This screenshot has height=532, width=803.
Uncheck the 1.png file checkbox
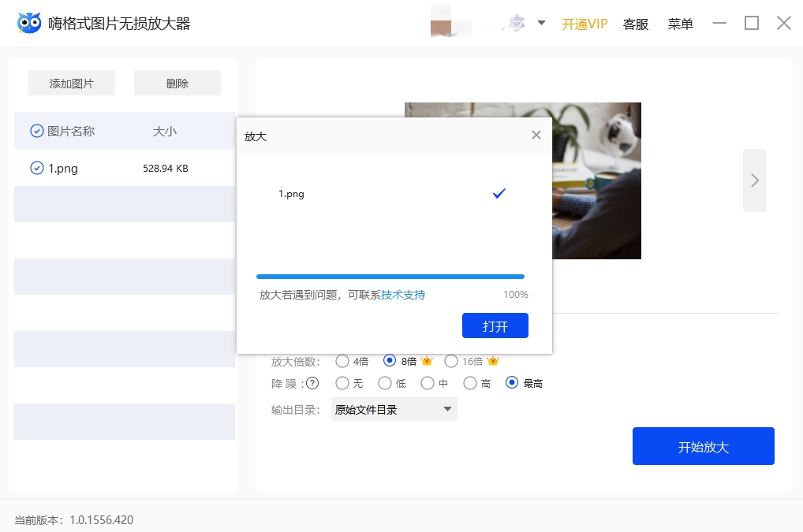click(x=36, y=168)
